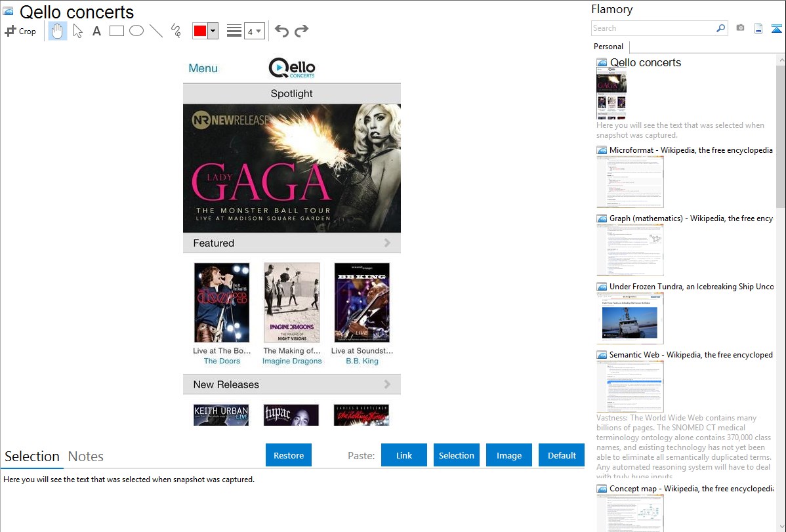Screen dimensions: 786x532
Task: Pick the rectangle drawing tool
Action: 116,31
